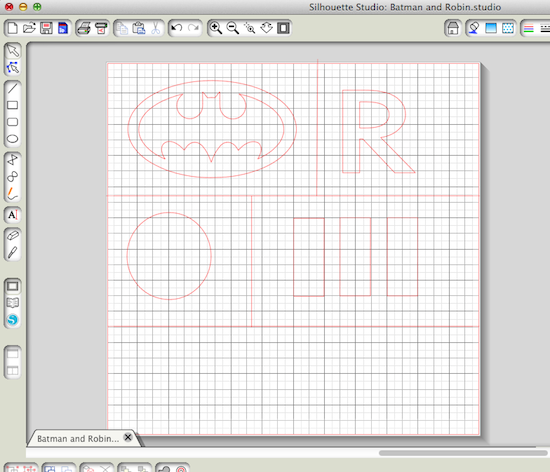The width and height of the screenshot is (550, 472).
Task: Activate zoom selection tool
Action: [249, 28]
